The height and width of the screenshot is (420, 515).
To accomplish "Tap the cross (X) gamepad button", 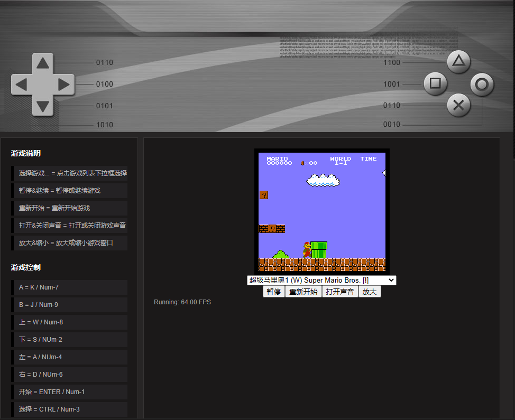I will click(458, 105).
